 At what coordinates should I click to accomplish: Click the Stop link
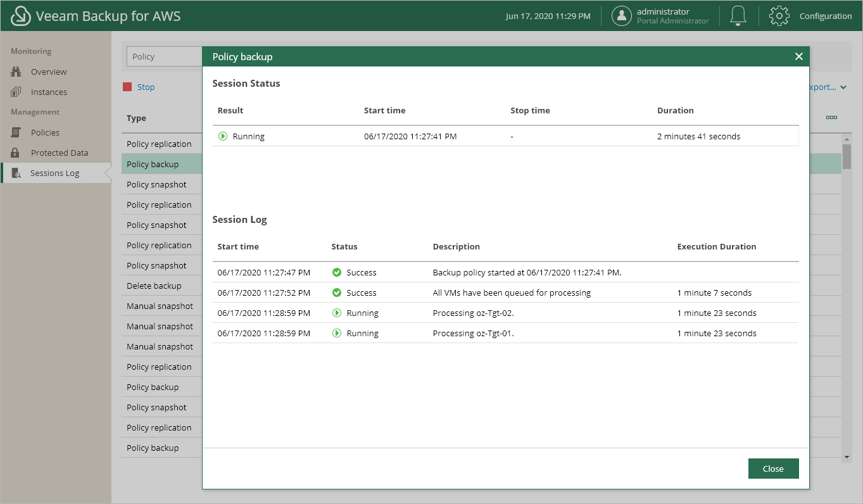(146, 87)
